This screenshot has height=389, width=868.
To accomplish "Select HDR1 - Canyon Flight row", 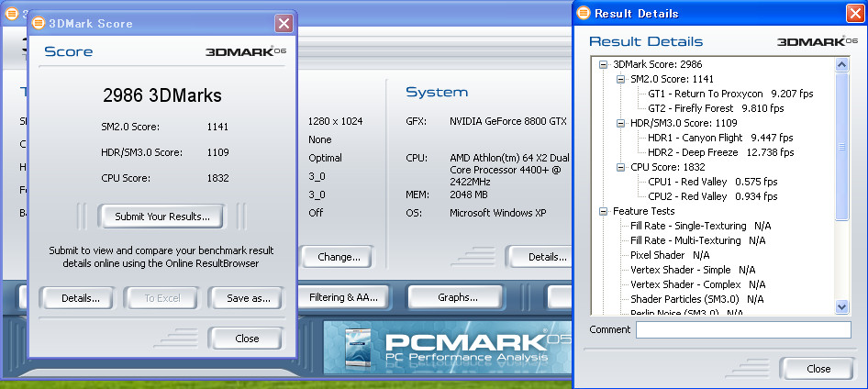I will 720,138.
